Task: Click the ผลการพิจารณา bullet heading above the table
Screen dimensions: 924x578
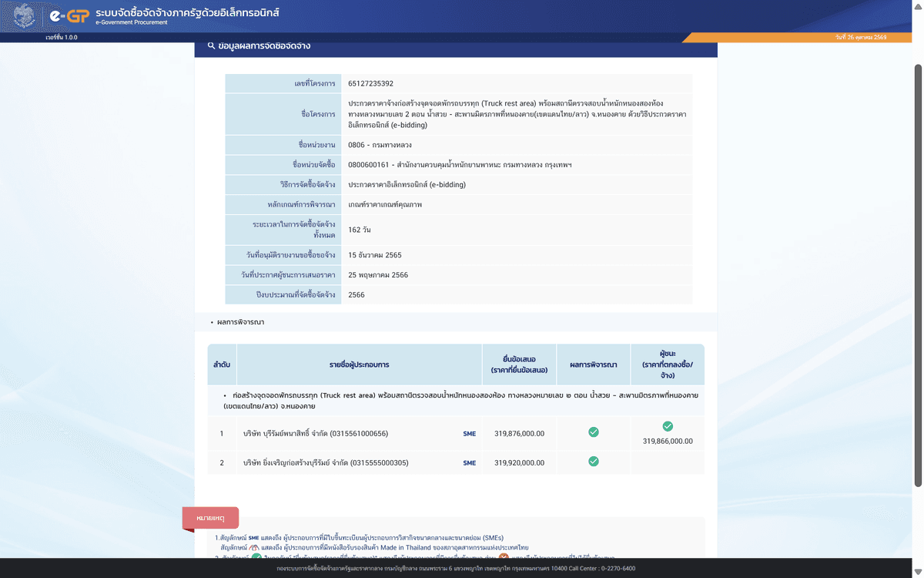Action: pos(240,322)
